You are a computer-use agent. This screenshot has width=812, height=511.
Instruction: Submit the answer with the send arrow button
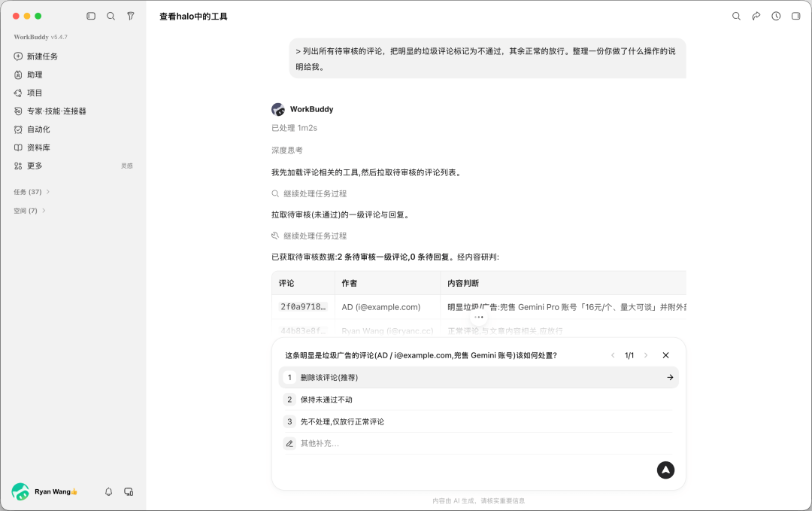point(665,470)
